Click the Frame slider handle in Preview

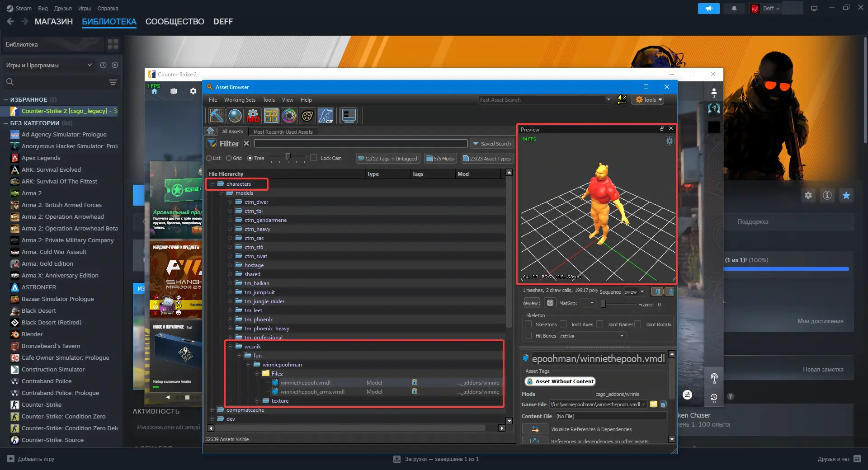click(x=603, y=304)
